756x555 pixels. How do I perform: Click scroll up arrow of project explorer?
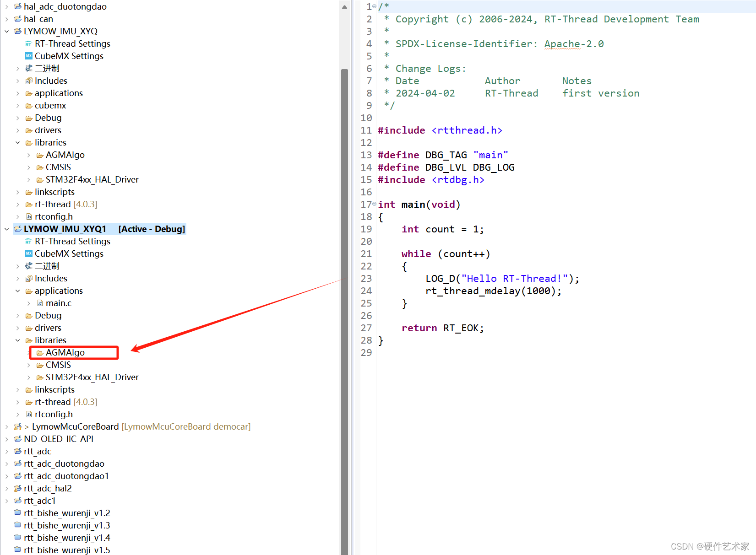[344, 7]
